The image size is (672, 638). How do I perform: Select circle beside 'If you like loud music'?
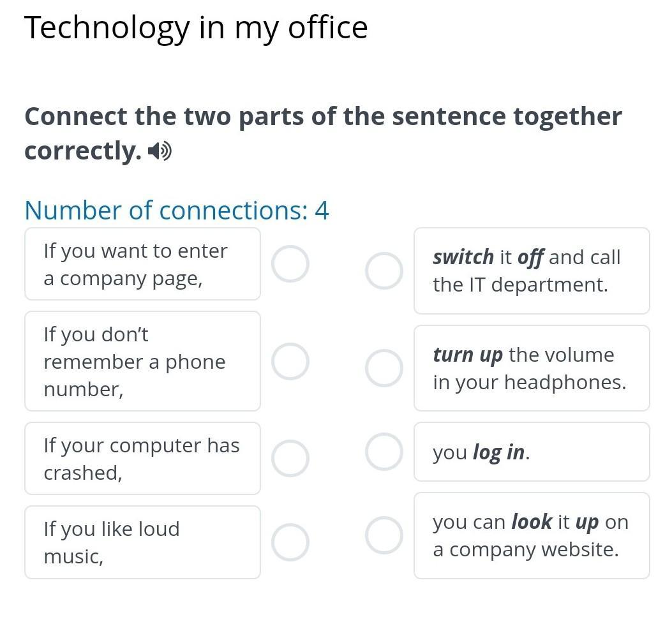click(x=290, y=542)
